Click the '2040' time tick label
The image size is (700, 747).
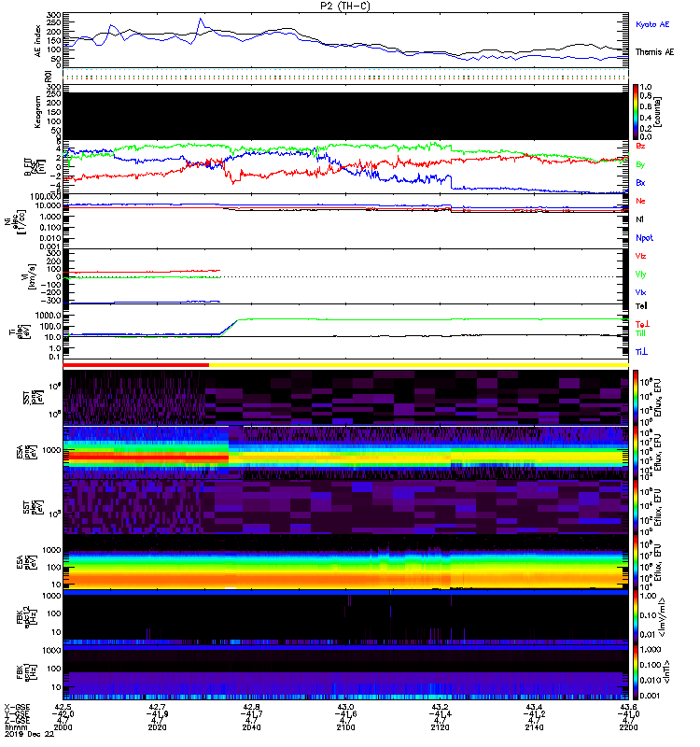click(251, 727)
